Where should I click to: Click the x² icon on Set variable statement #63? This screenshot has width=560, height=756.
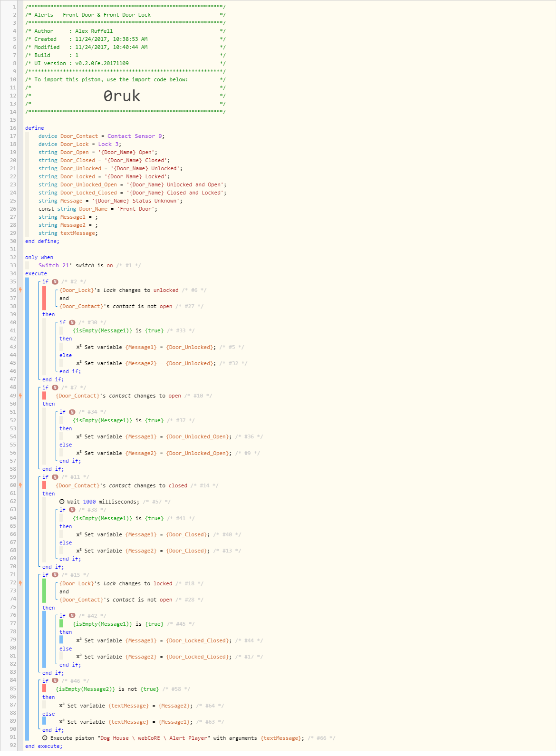click(62, 722)
